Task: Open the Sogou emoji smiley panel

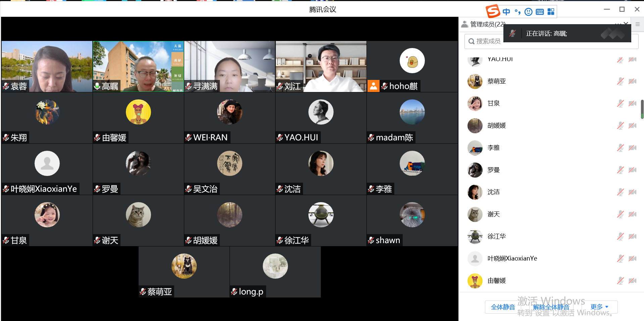Action: tap(528, 12)
